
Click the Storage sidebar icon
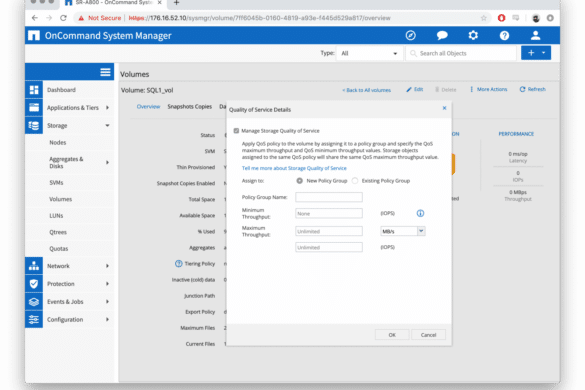pyautogui.click(x=34, y=125)
